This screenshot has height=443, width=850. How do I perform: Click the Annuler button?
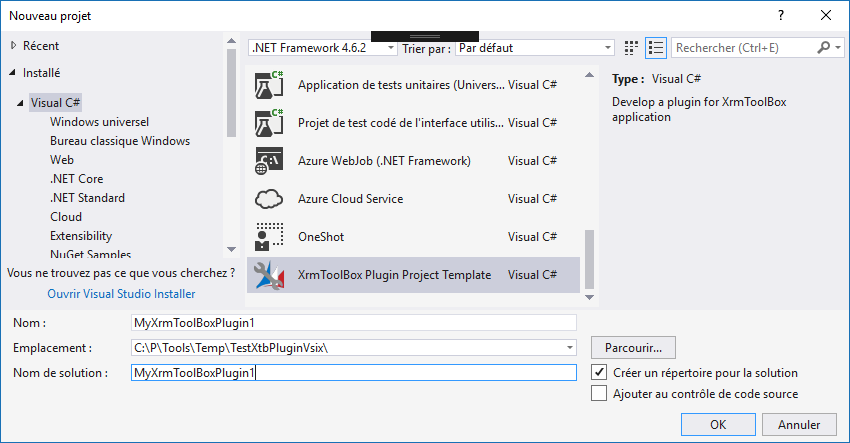[799, 425]
